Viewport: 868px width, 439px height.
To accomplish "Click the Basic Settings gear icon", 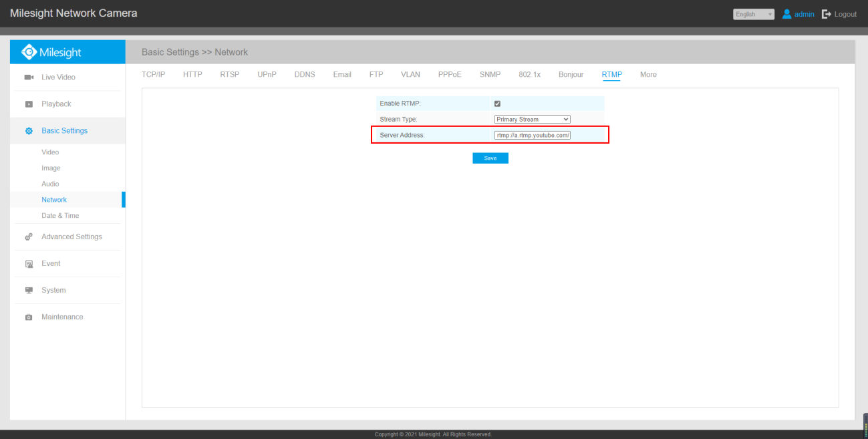I will (x=29, y=131).
